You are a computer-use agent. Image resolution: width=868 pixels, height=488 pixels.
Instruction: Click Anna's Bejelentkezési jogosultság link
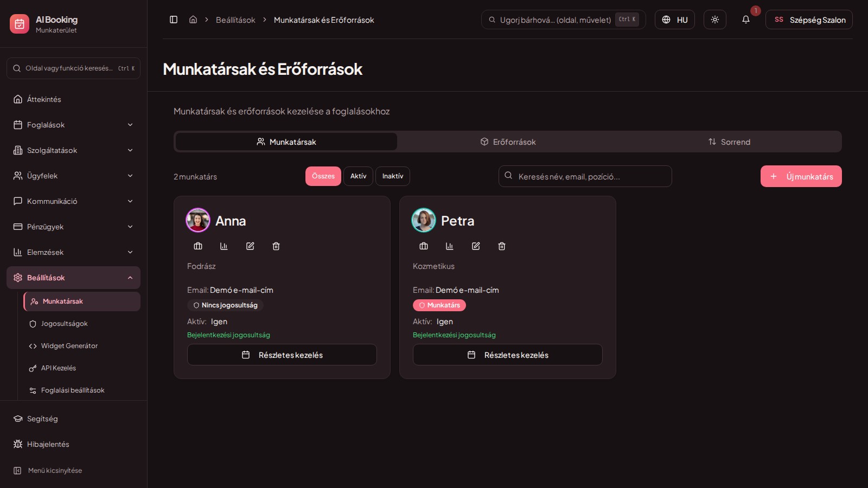[228, 335]
